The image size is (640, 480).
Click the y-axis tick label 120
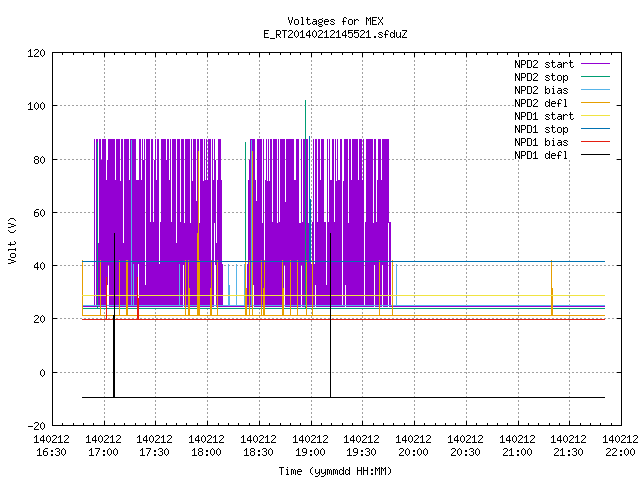[x=36, y=53]
